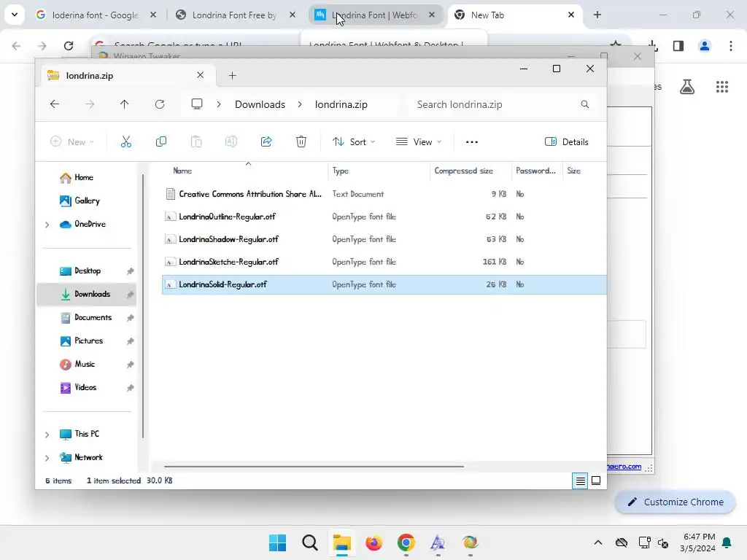Open the Sort dropdown
Screen dimensions: 747x560
354,142
